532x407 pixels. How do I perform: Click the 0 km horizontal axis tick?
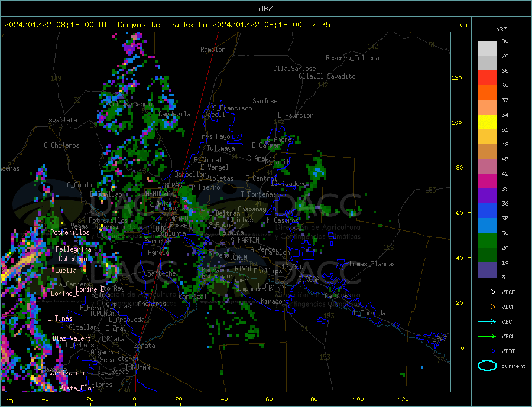(134, 399)
